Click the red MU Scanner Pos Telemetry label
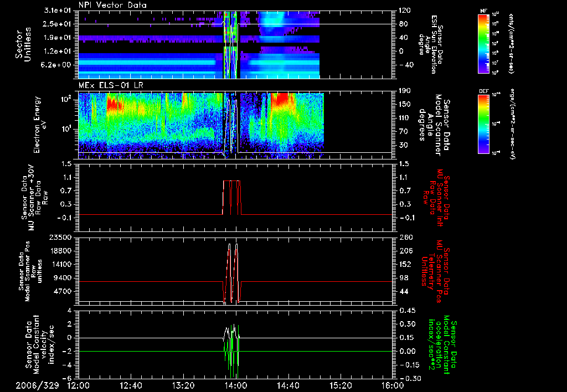Image resolution: width=567 pixels, height=392 pixels. click(435, 271)
